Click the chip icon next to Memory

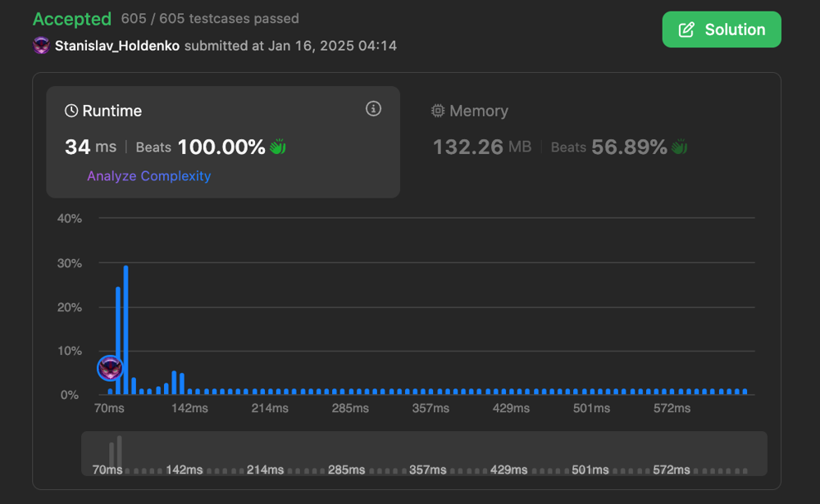(438, 111)
